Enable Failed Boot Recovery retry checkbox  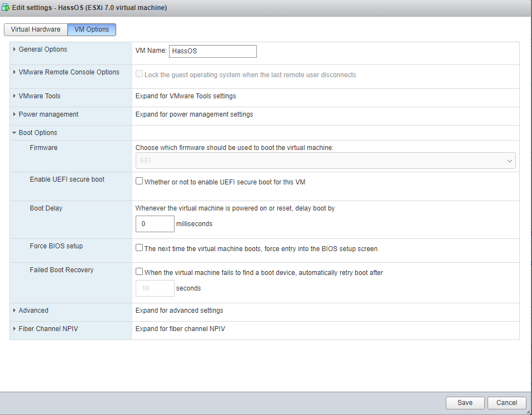click(x=140, y=272)
